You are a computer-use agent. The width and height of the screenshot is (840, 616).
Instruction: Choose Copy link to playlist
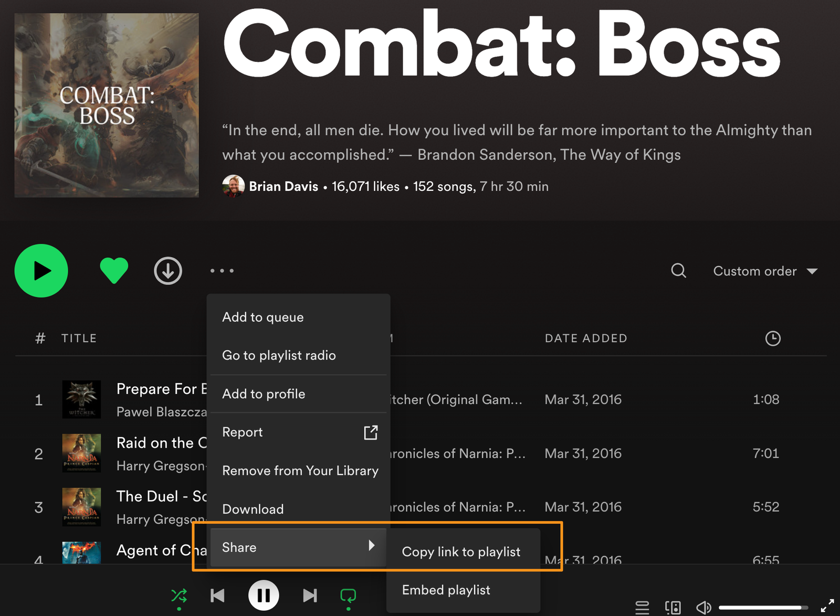coord(461,551)
